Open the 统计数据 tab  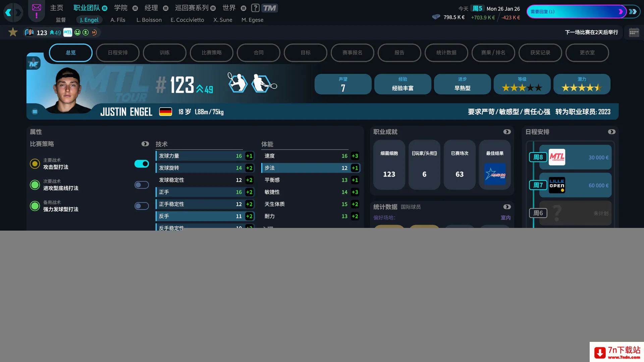(x=446, y=53)
